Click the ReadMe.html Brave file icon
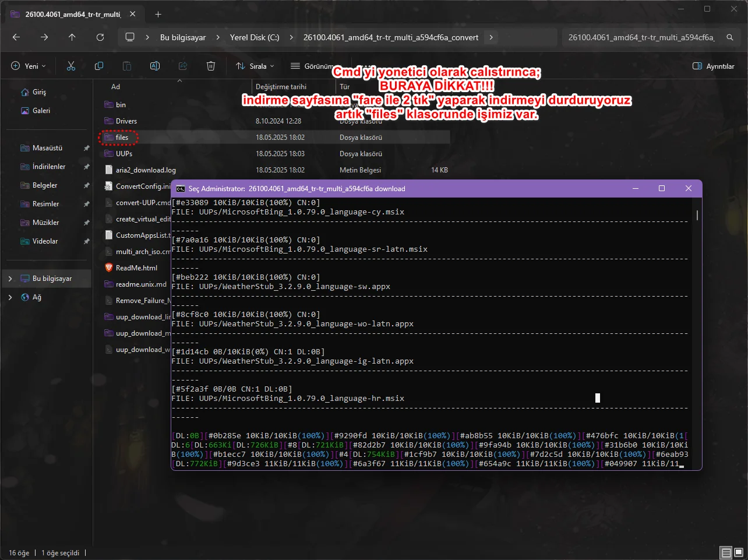This screenshot has width=748, height=560. pyautogui.click(x=108, y=268)
